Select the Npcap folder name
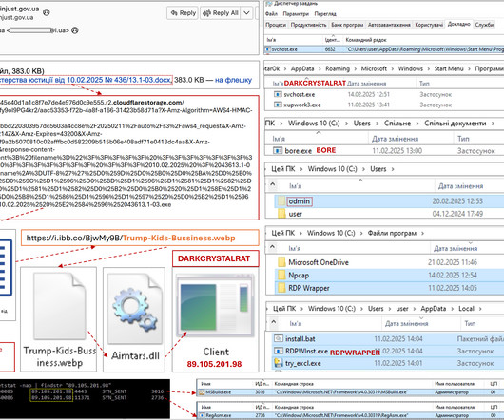Image resolution: width=504 pixels, height=420 pixels. (299, 276)
